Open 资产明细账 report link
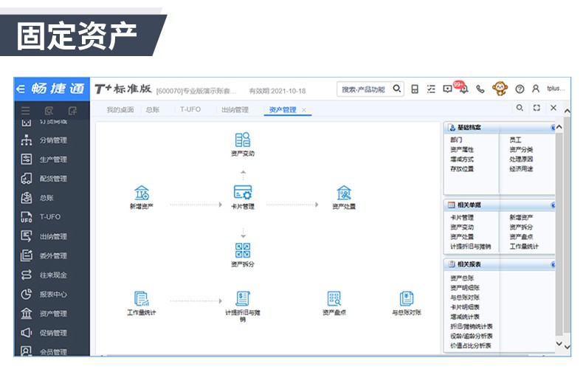Screen dimensions: 583x392 coord(465,287)
